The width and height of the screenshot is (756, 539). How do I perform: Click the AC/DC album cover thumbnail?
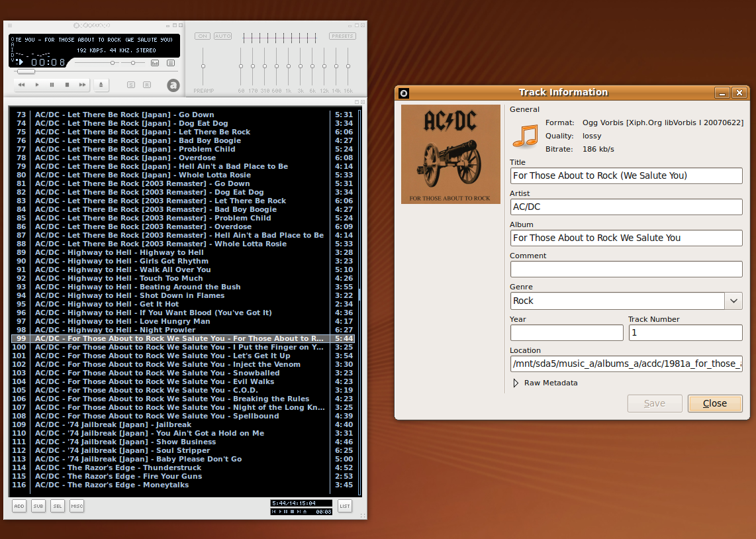point(451,154)
